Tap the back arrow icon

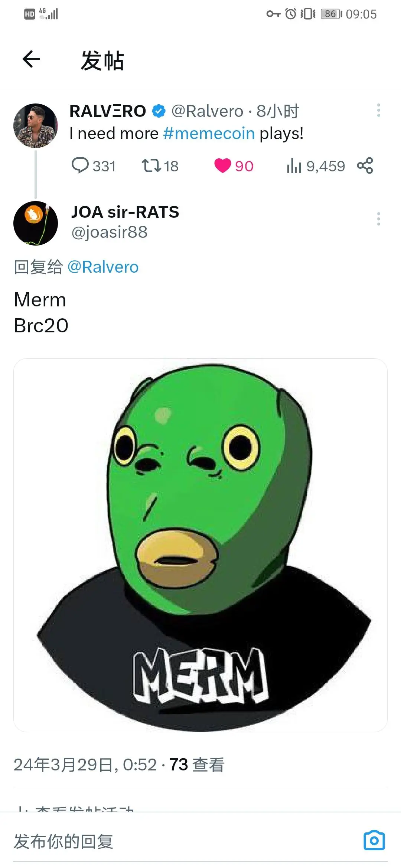point(31,59)
